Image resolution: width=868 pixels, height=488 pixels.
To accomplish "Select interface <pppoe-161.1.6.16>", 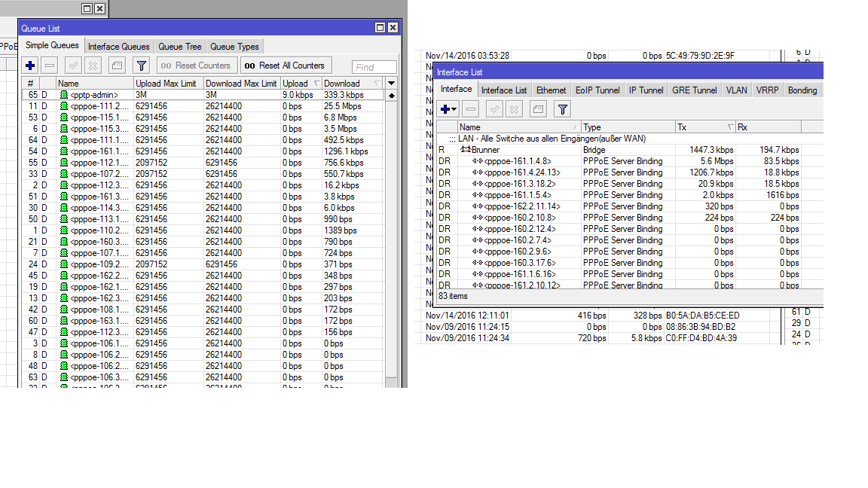I will point(629,274).
